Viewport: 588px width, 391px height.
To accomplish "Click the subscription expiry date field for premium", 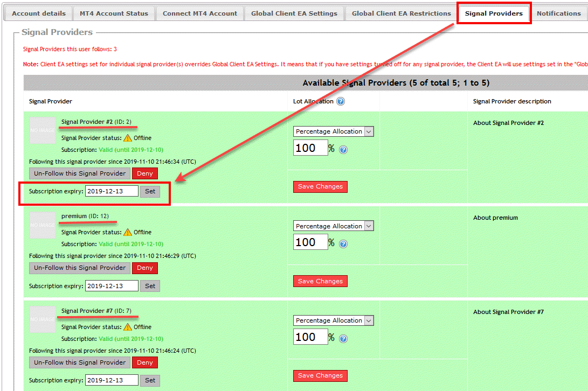I will tap(112, 285).
